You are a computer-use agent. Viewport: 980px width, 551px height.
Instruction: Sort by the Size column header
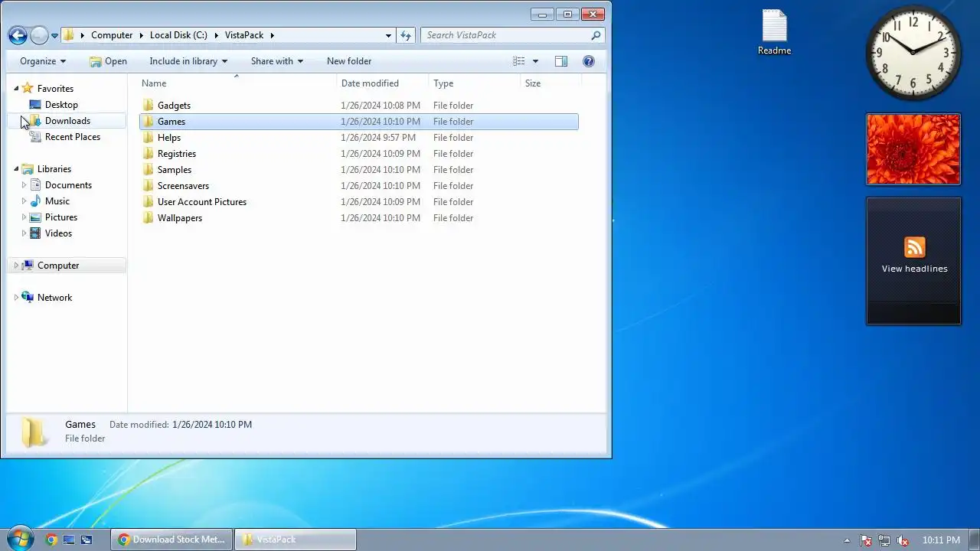click(x=551, y=83)
